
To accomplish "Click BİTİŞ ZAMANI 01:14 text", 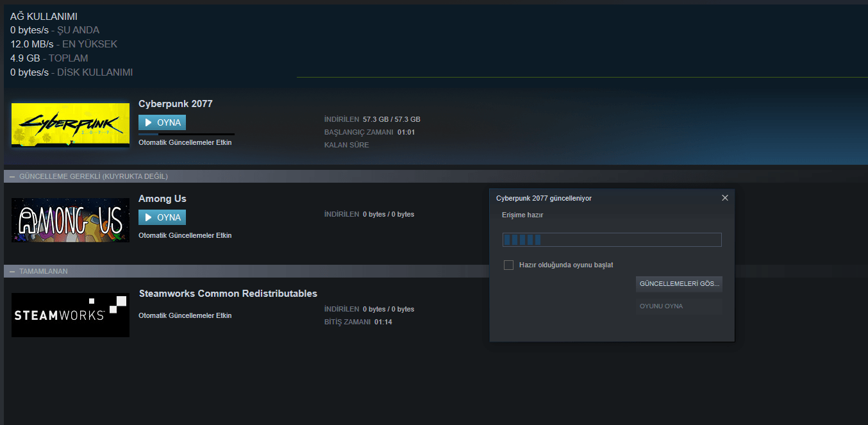I will [x=358, y=322].
